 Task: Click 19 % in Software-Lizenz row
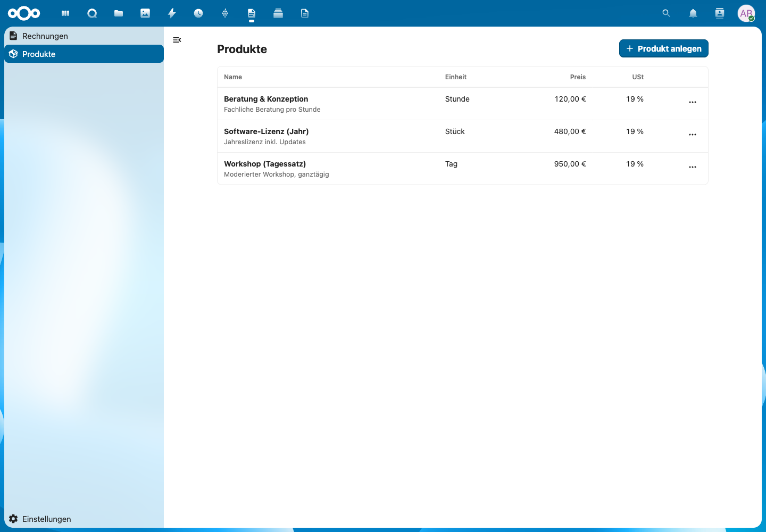coord(635,131)
